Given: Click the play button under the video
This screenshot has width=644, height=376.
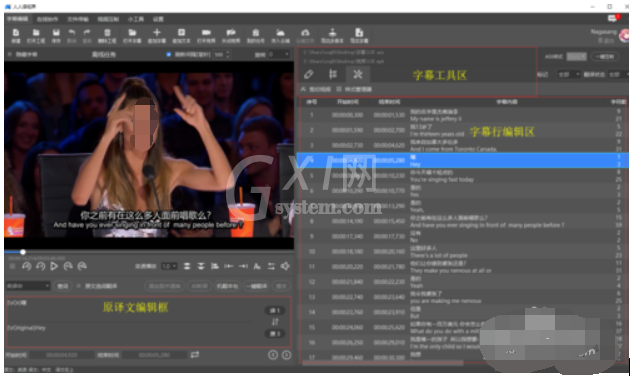Looking at the screenshot, I should [54, 266].
